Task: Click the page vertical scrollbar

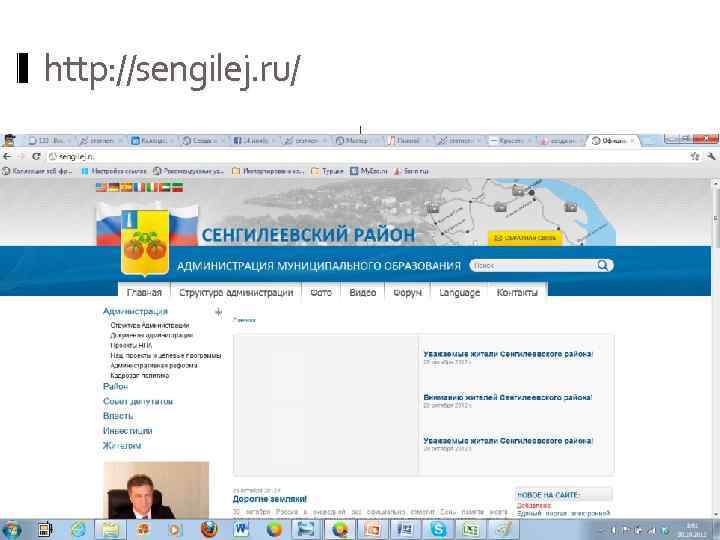Action: tap(715, 349)
